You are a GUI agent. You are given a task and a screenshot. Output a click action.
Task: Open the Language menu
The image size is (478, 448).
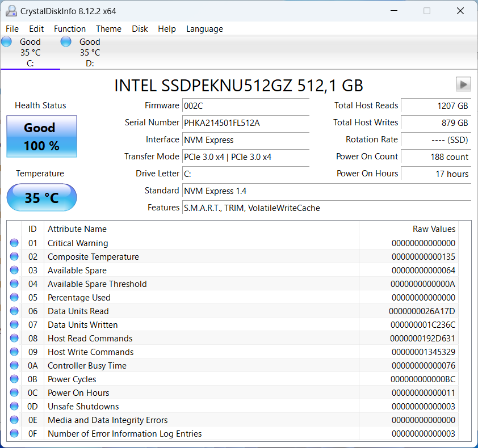pyautogui.click(x=204, y=29)
